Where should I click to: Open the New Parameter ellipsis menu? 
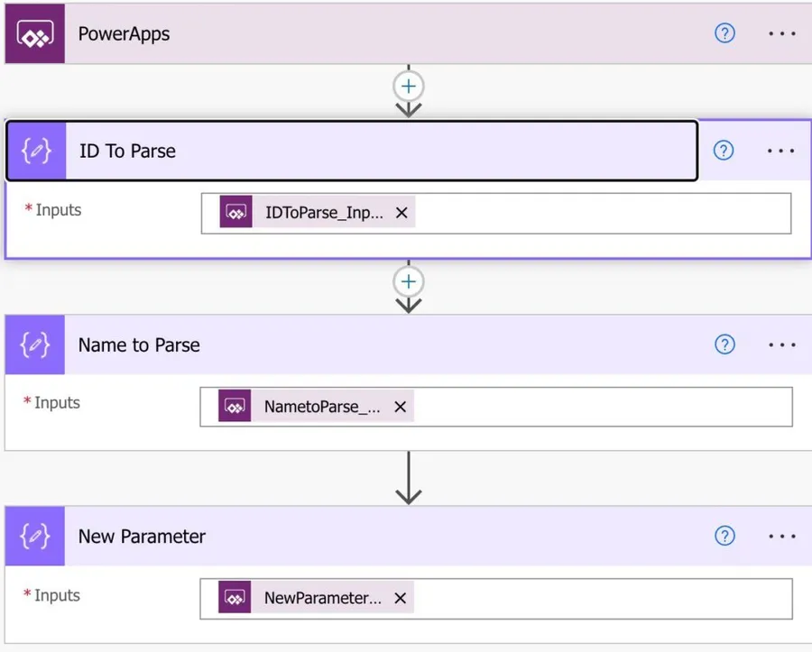[x=781, y=537]
